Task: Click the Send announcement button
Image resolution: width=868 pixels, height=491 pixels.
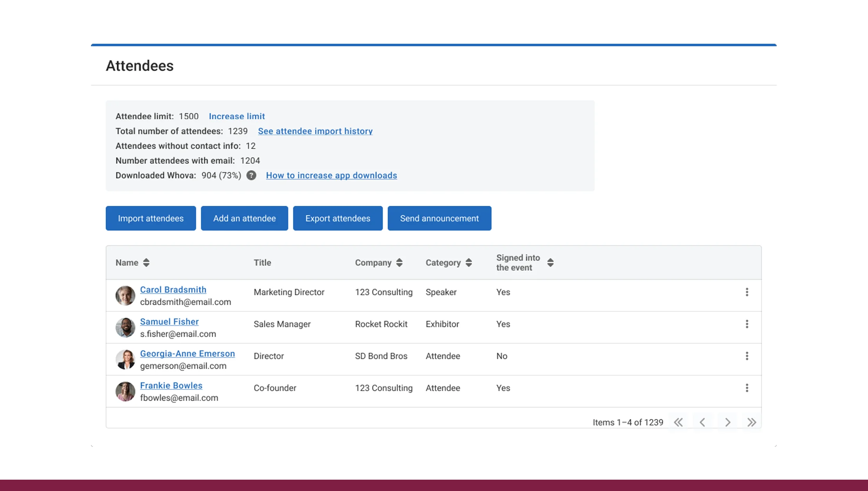Action: coord(439,218)
